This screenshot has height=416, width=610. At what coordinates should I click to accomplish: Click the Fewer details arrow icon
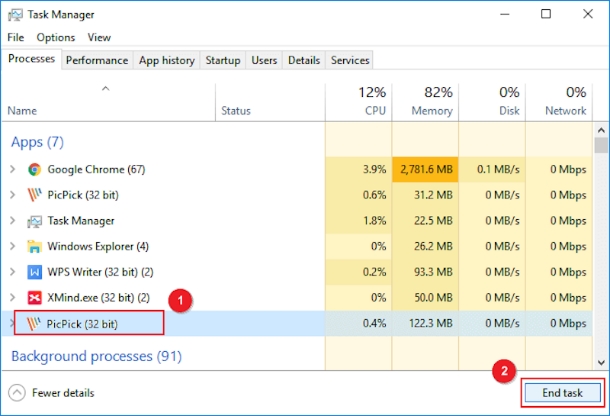coord(16,393)
